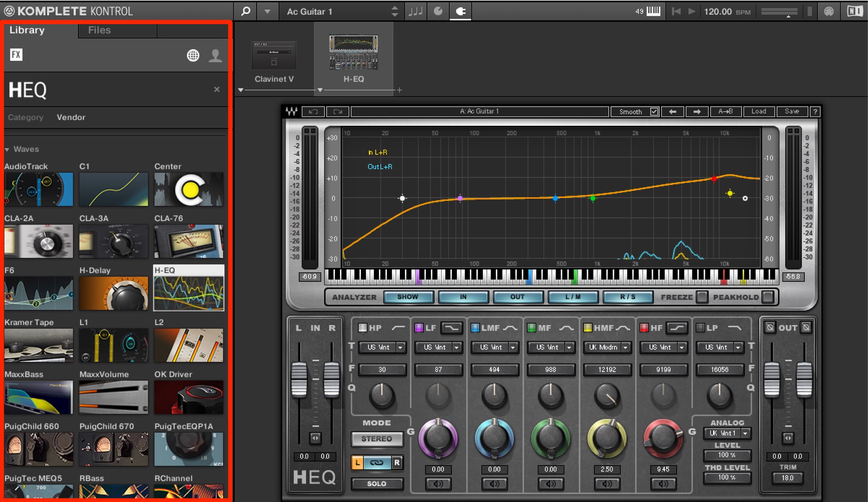
Task: Select the user content person icon
Action: pos(215,56)
